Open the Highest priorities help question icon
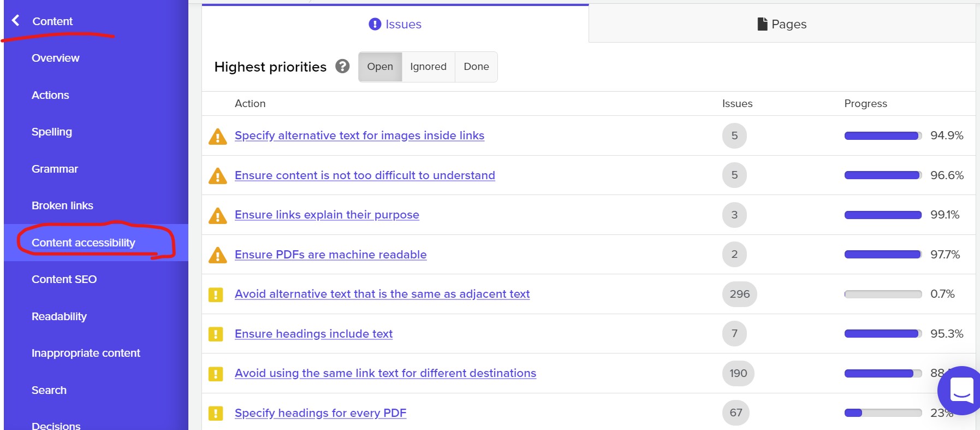This screenshot has width=980, height=430. (x=342, y=66)
